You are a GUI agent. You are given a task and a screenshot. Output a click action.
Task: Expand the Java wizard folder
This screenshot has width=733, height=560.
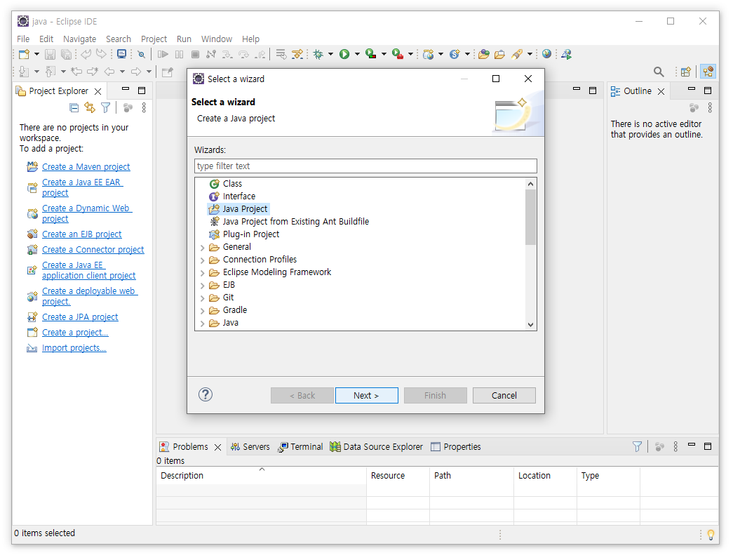203,324
